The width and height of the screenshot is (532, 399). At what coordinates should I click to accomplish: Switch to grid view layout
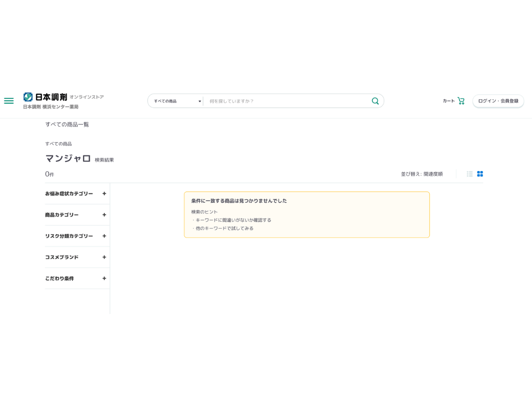480,174
